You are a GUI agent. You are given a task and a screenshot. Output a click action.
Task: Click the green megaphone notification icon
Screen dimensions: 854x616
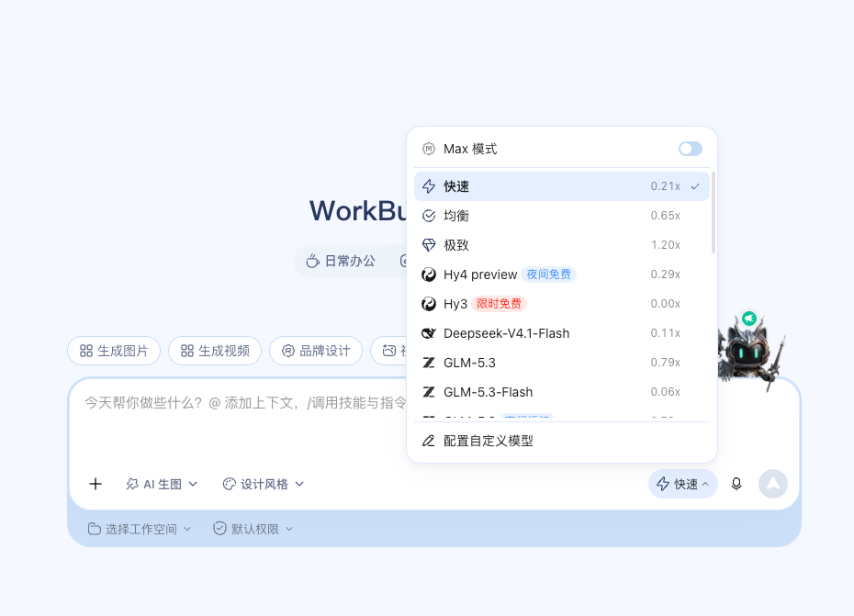point(749,318)
